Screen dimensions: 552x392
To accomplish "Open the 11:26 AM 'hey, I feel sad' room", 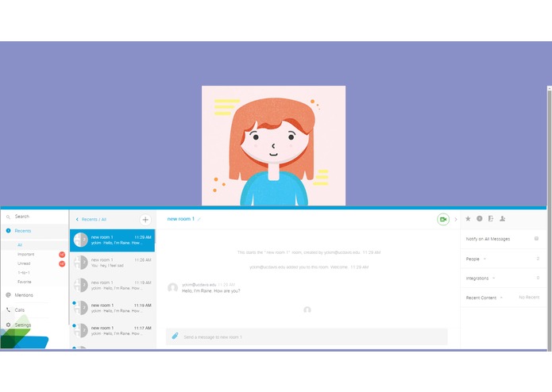I will [x=112, y=263].
